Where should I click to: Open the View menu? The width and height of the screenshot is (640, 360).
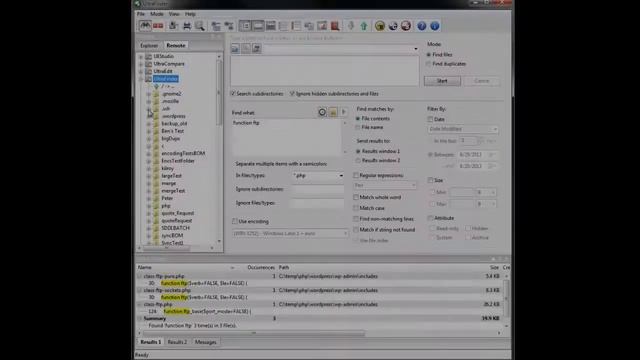[174, 14]
